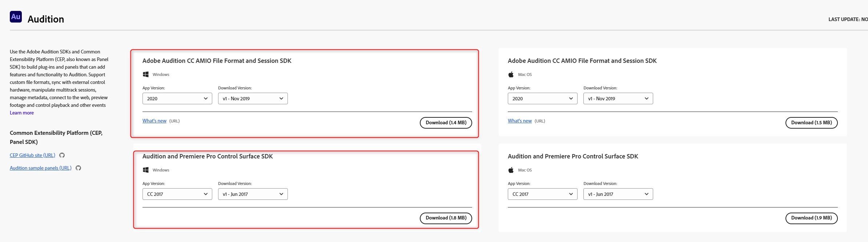
Task: Click Mac OS AMIO File Format and Session SDK title
Action: [x=582, y=61]
